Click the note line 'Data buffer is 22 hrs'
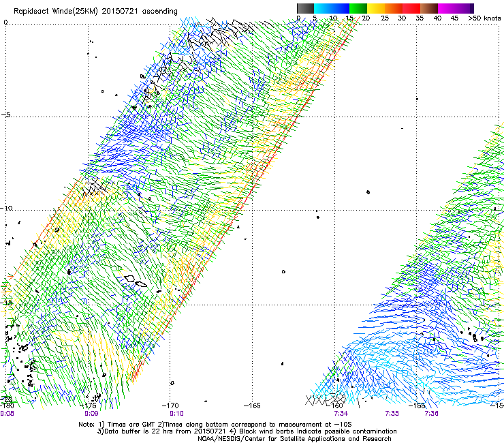Image resolution: width=504 pixels, height=443 pixels. click(x=247, y=431)
